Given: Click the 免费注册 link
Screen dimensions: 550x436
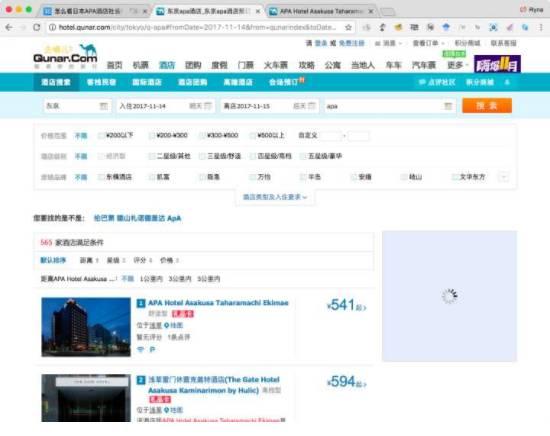Looking at the screenshot, I should click(x=351, y=43).
